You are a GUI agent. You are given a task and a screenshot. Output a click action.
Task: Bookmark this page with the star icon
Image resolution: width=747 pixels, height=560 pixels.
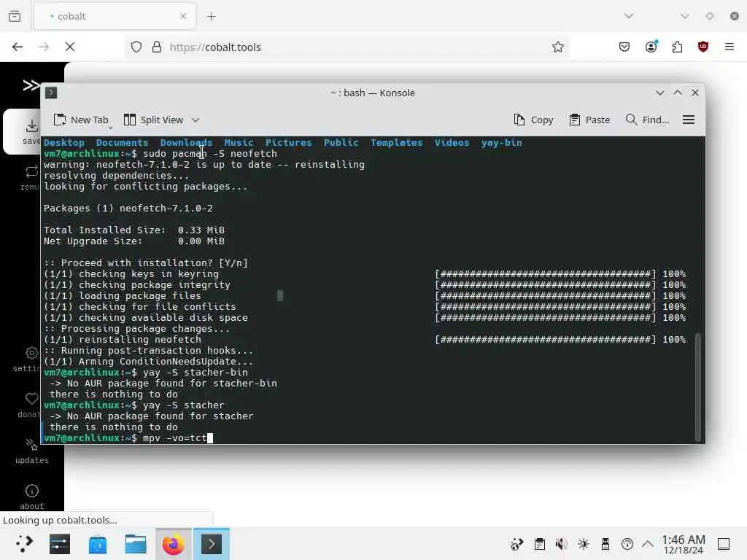[x=558, y=47]
